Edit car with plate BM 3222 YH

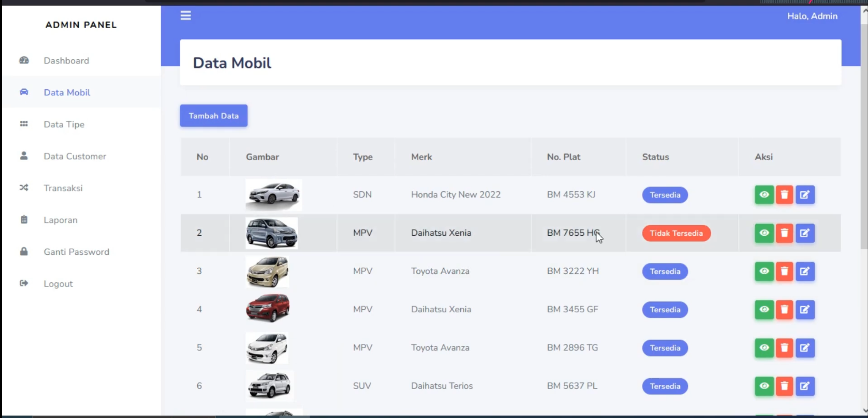(x=805, y=271)
